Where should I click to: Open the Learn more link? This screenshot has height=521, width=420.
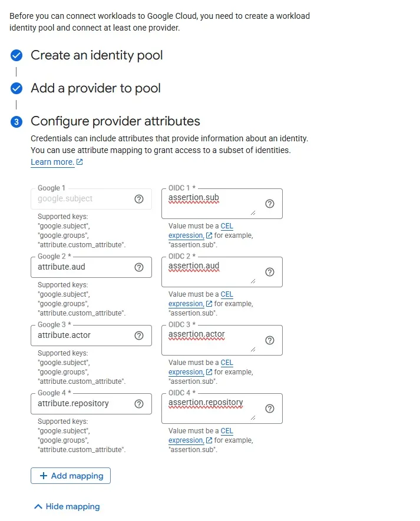tap(52, 162)
